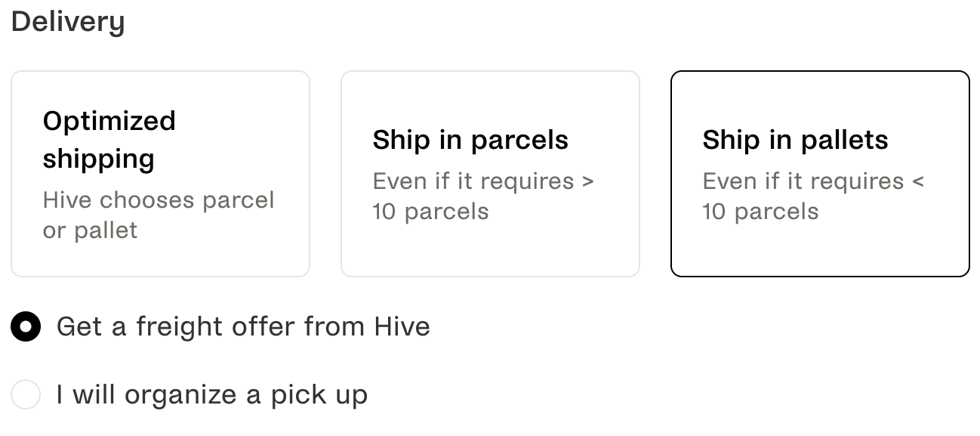Viewport: 980px width, 436px height.
Task: Click the "Hive chooses parcel or pallet" description
Action: click(x=159, y=215)
